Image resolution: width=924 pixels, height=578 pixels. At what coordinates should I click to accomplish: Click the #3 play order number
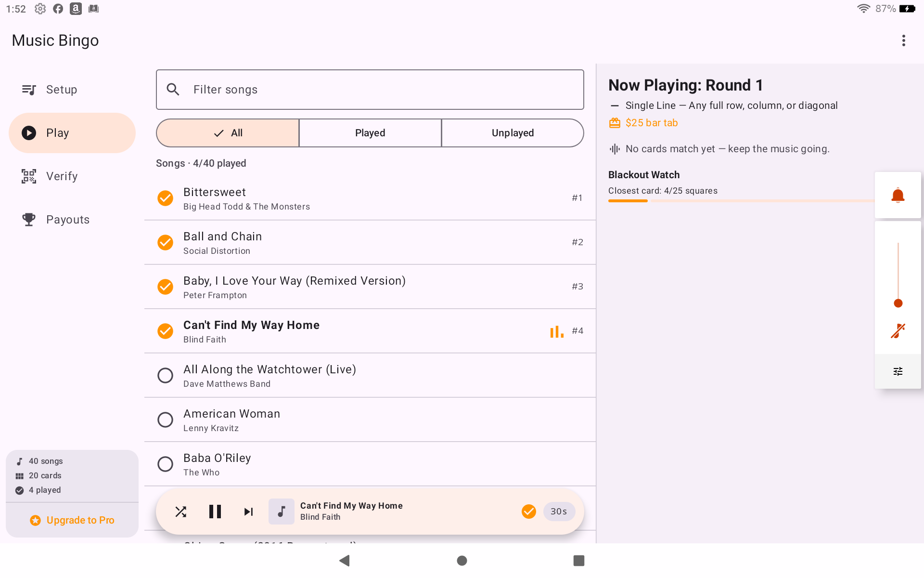point(577,287)
